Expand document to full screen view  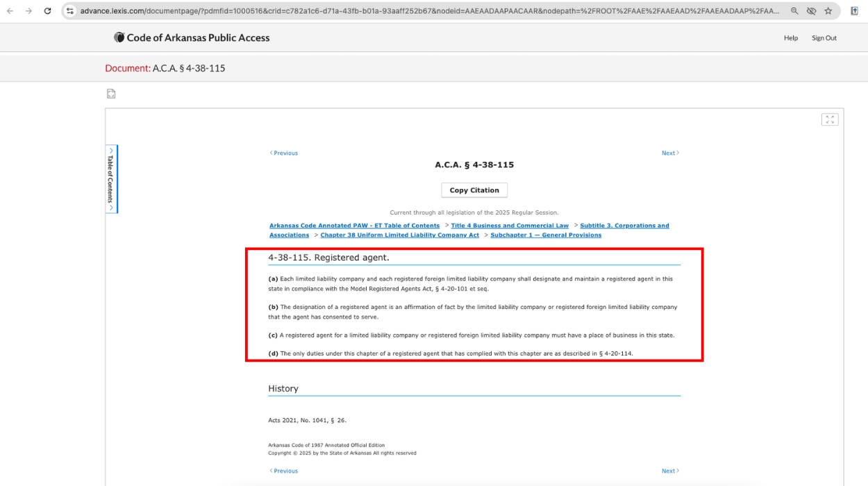pyautogui.click(x=830, y=119)
